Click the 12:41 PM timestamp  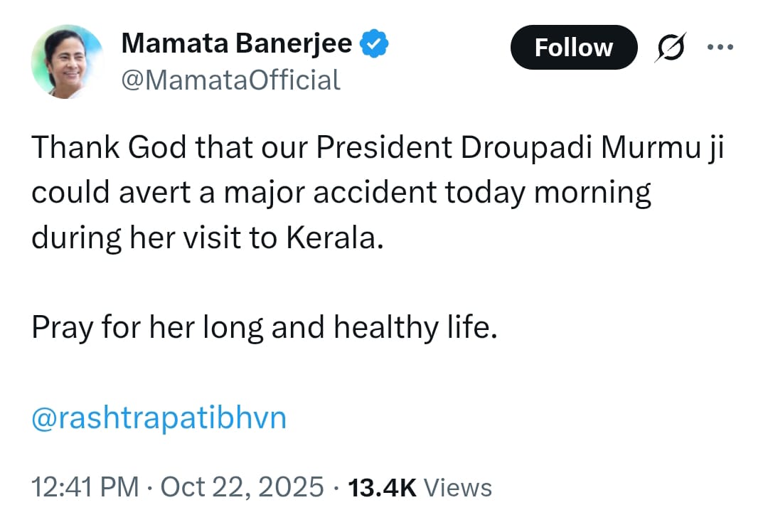[85, 487]
